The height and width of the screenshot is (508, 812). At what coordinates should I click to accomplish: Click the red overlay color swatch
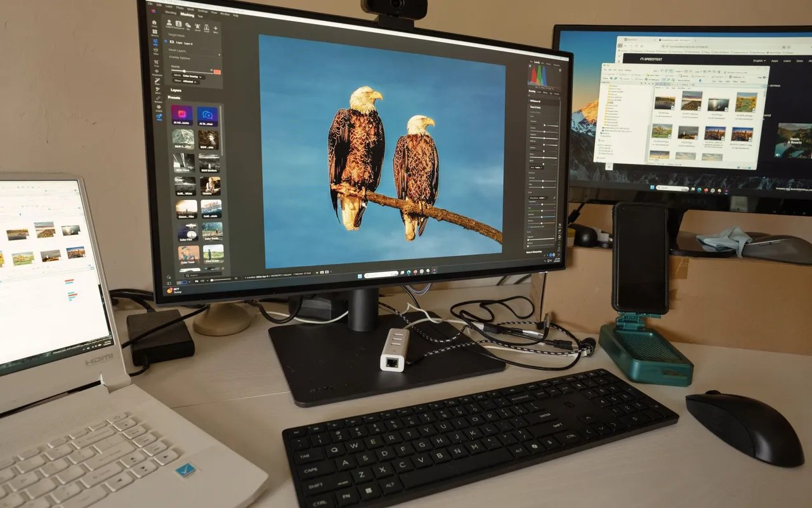(217, 72)
